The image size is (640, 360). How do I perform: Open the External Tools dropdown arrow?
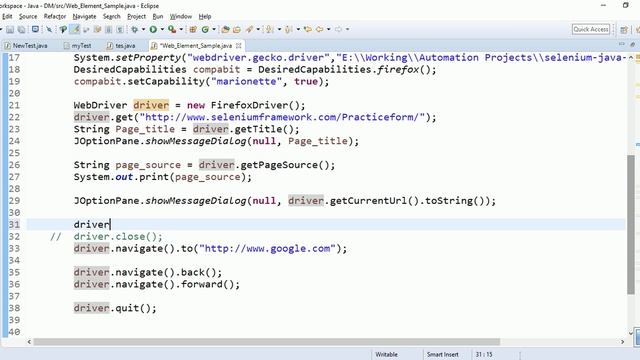point(181,29)
